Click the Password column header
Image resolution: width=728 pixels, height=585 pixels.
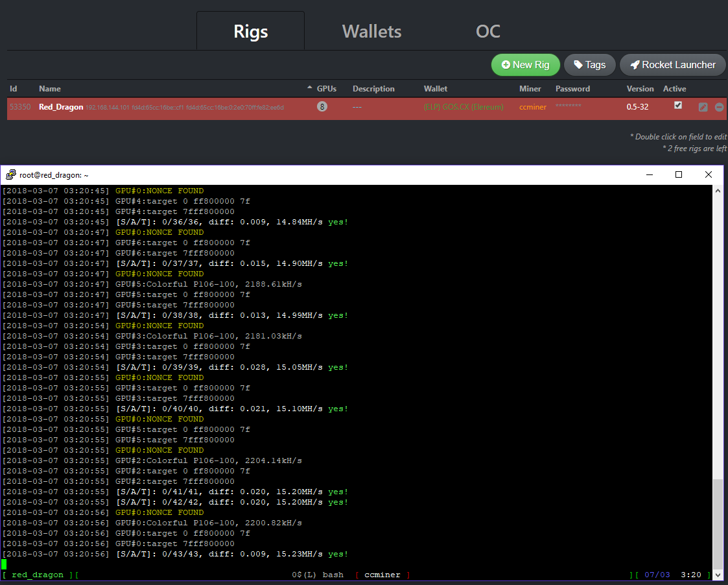click(572, 89)
